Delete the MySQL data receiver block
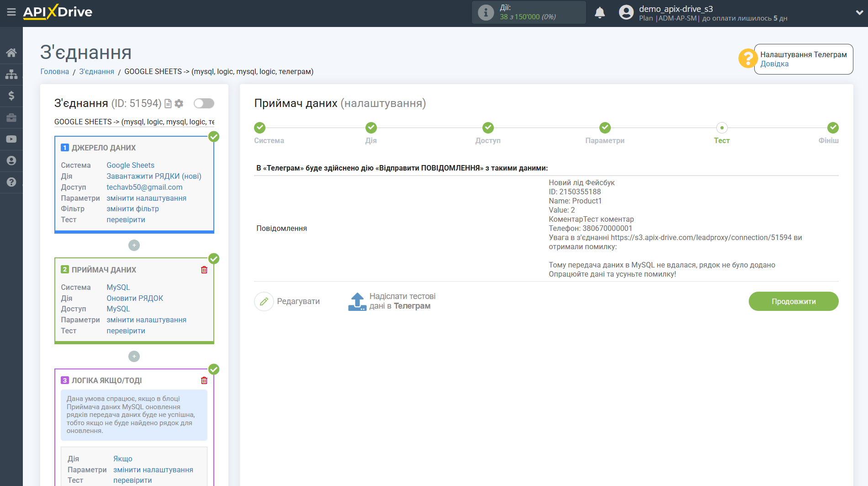 (x=204, y=270)
